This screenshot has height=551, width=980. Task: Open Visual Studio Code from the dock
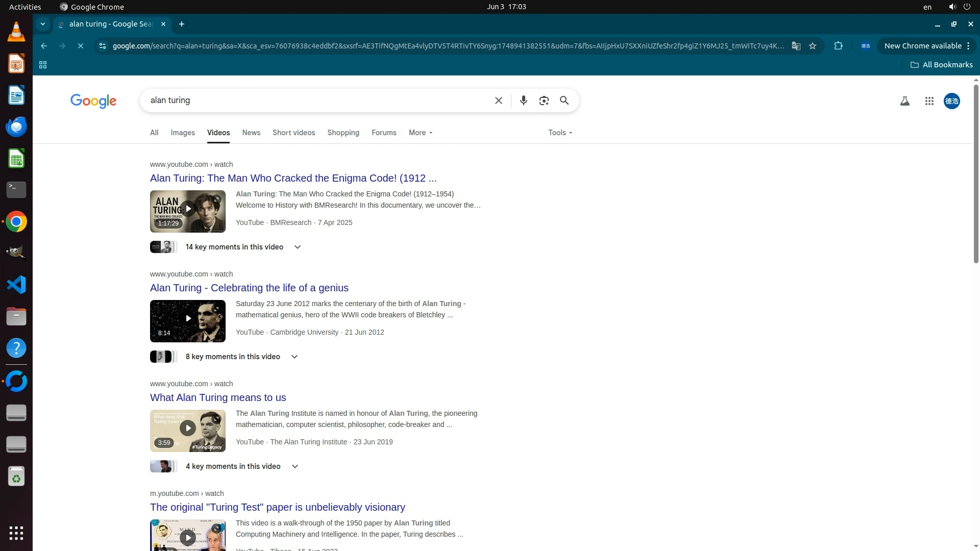tap(16, 285)
